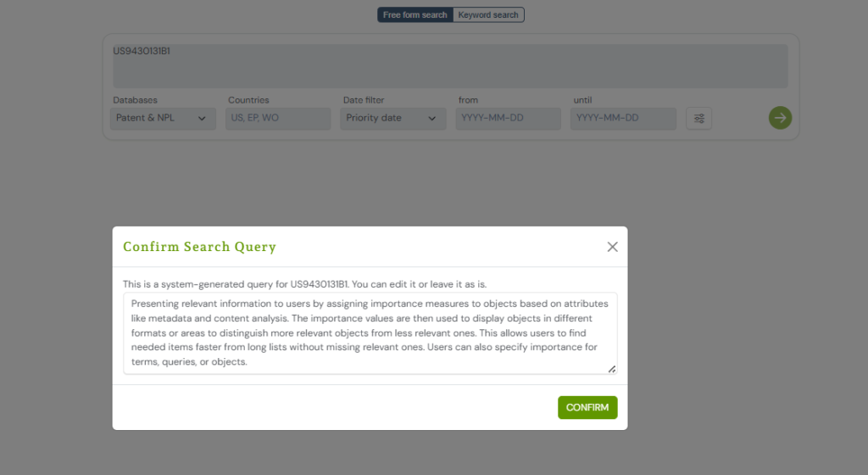Screen dimensions: 868x475
Task: Open advanced filter sliders icon
Action: pyautogui.click(x=698, y=118)
